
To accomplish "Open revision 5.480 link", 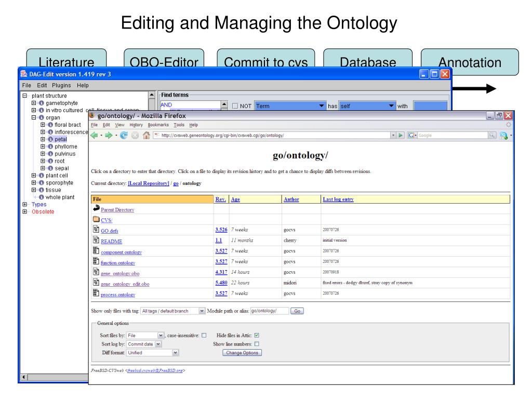I will pyautogui.click(x=221, y=283).
